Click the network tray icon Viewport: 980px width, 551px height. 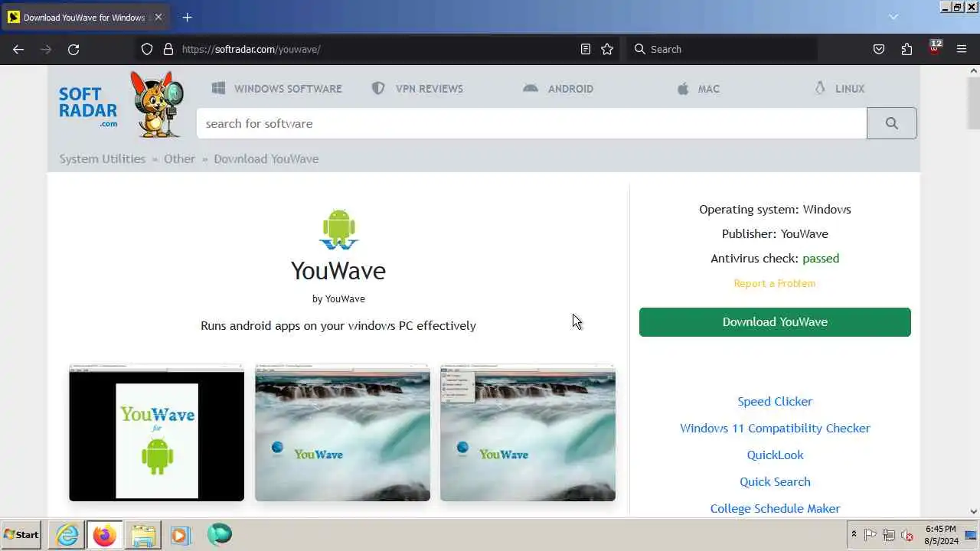[889, 535]
